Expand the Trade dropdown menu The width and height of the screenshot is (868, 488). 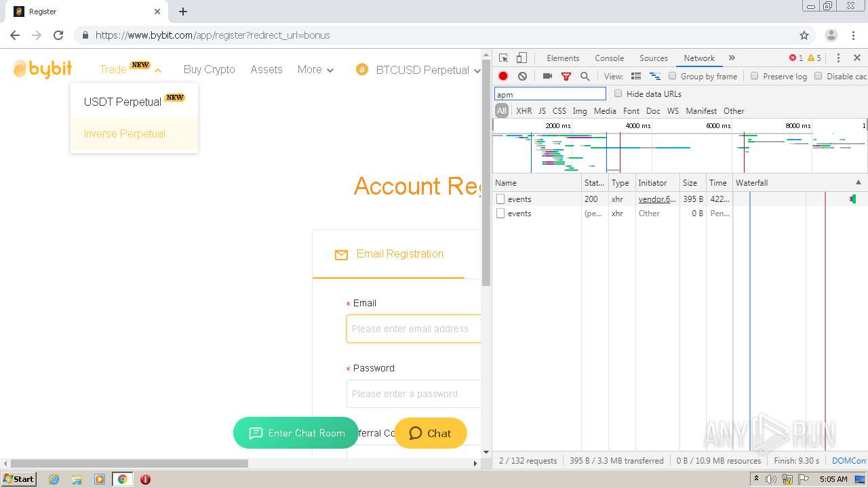tap(131, 69)
